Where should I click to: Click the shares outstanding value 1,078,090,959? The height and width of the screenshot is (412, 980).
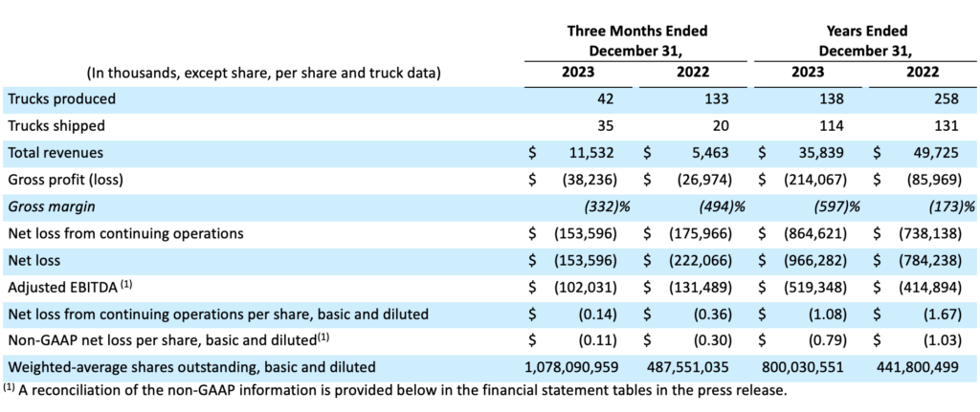573,366
